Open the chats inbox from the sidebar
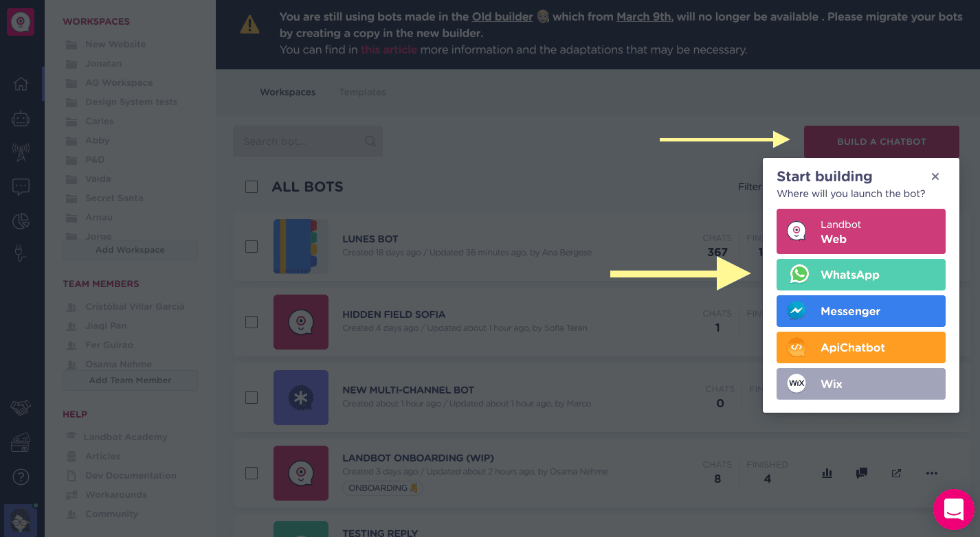The width and height of the screenshot is (980, 537). (21, 186)
